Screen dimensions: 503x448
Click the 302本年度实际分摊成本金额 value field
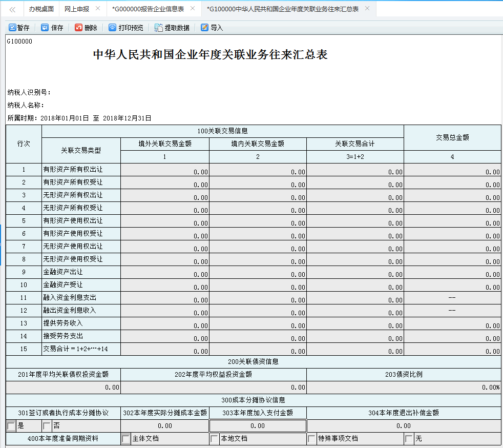[x=165, y=426]
